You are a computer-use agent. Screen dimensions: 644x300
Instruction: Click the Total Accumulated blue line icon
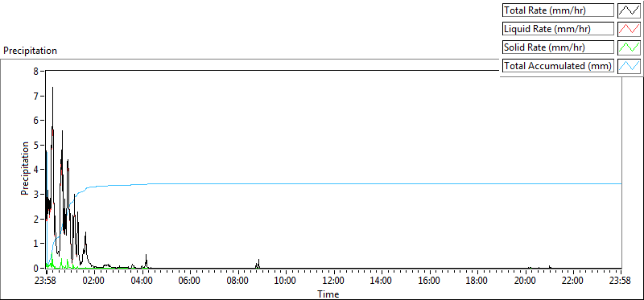pyautogui.click(x=630, y=66)
